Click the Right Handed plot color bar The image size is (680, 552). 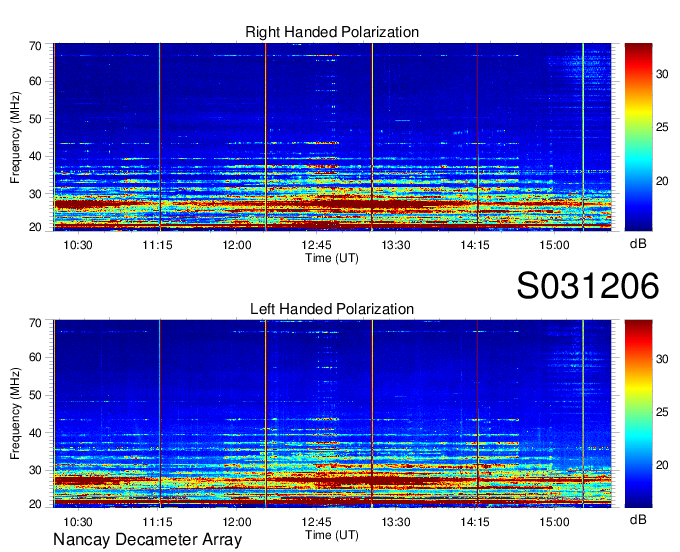click(638, 137)
